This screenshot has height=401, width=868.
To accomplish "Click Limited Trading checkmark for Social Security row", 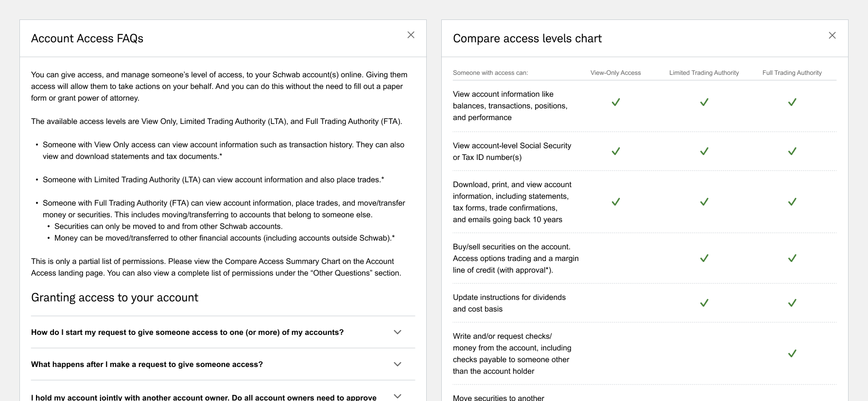I will (x=704, y=151).
